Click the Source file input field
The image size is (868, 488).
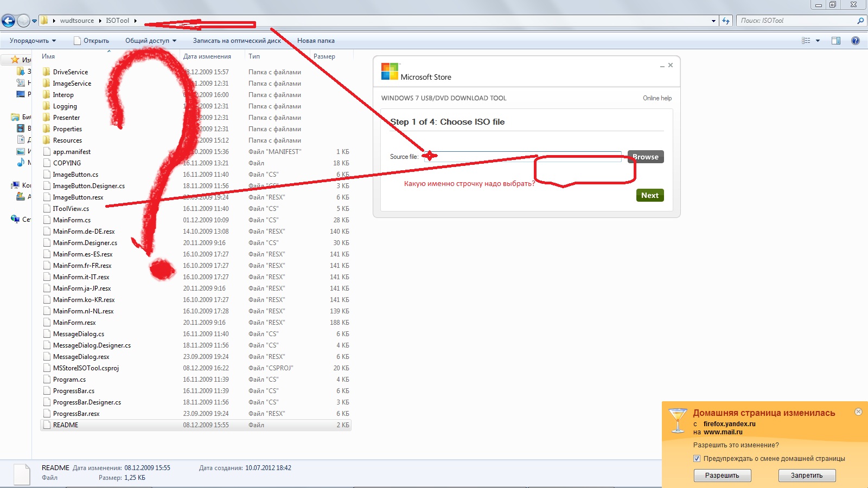click(x=522, y=157)
